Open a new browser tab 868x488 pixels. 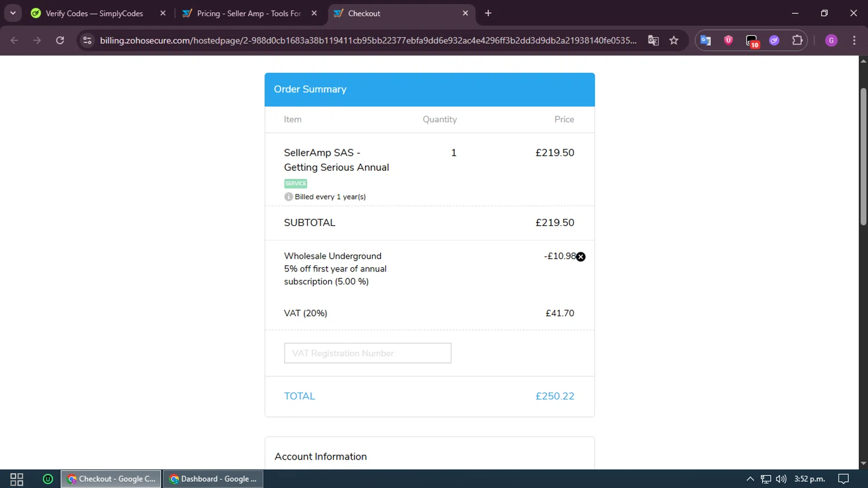488,13
